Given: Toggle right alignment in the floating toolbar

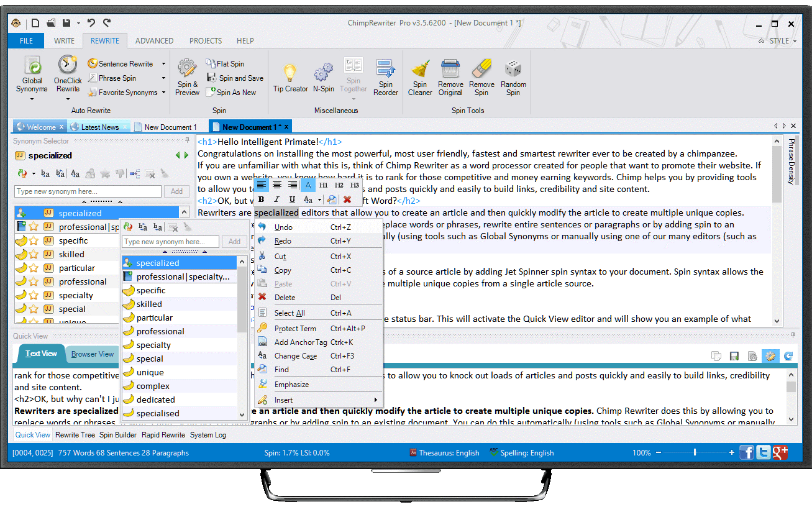Looking at the screenshot, I should coord(293,185).
